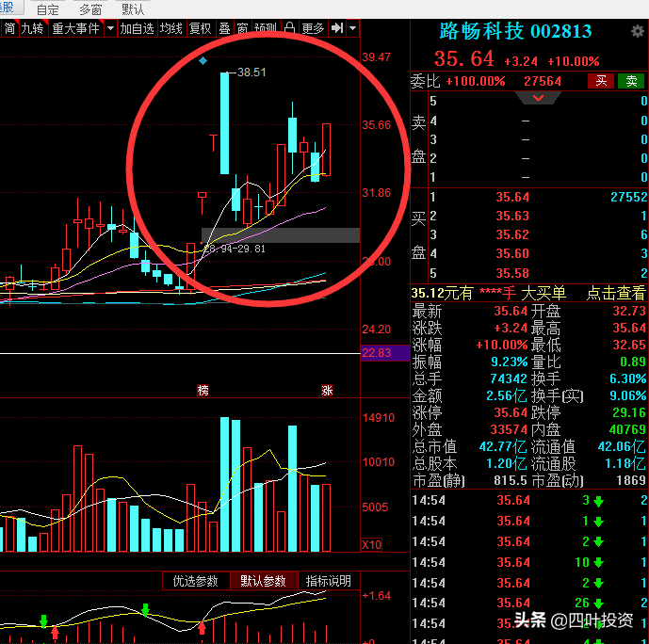Select the 自定 tab
The width and height of the screenshot is (649, 644).
pos(48,9)
